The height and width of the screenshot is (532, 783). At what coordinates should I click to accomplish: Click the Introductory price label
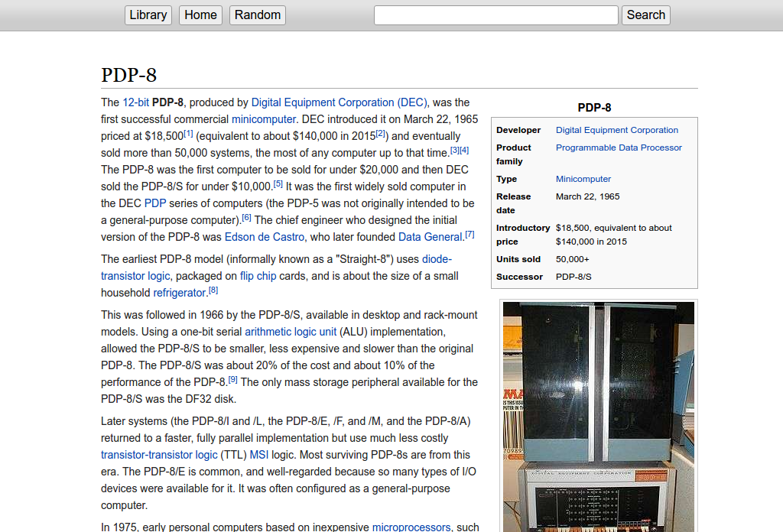pyautogui.click(x=523, y=235)
